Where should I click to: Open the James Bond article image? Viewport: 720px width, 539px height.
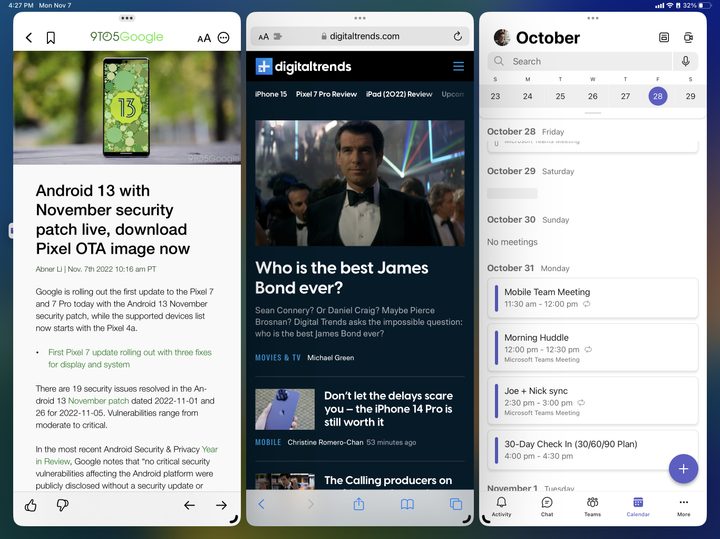click(360, 183)
